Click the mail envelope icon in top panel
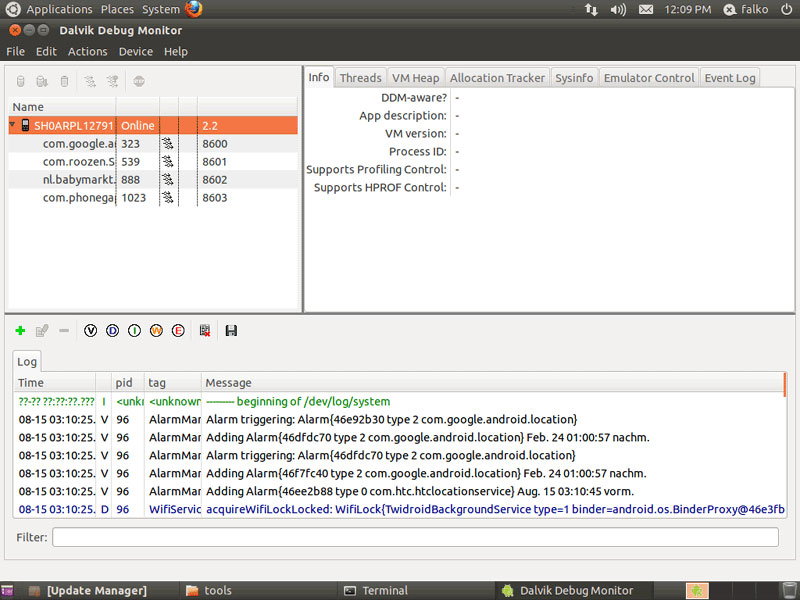 click(646, 9)
